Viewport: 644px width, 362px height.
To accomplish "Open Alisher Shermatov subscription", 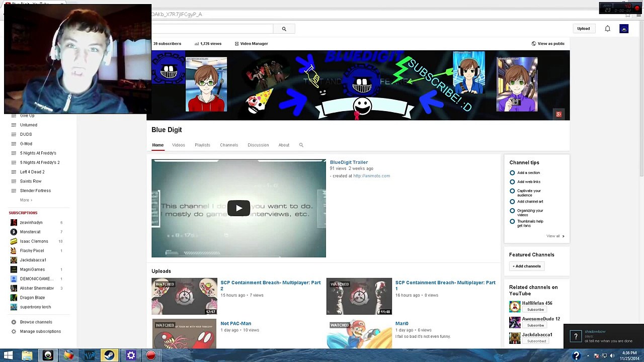I will coord(37,288).
